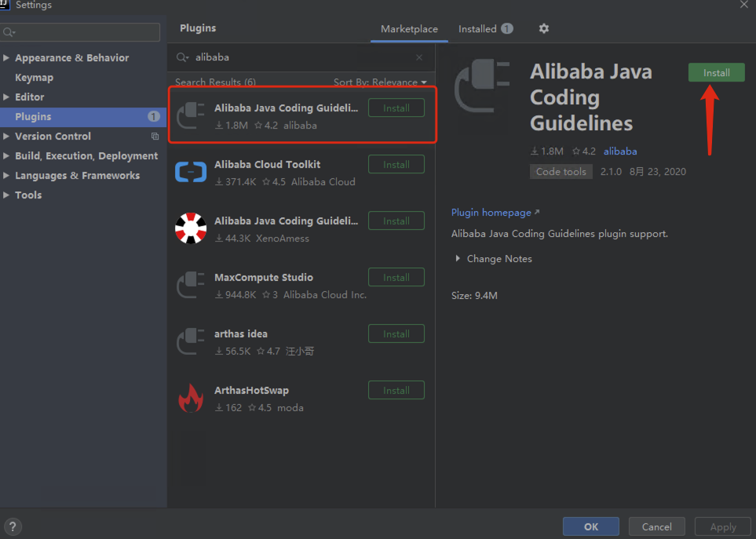
Task: Focus the settings search field
Action: [80, 32]
